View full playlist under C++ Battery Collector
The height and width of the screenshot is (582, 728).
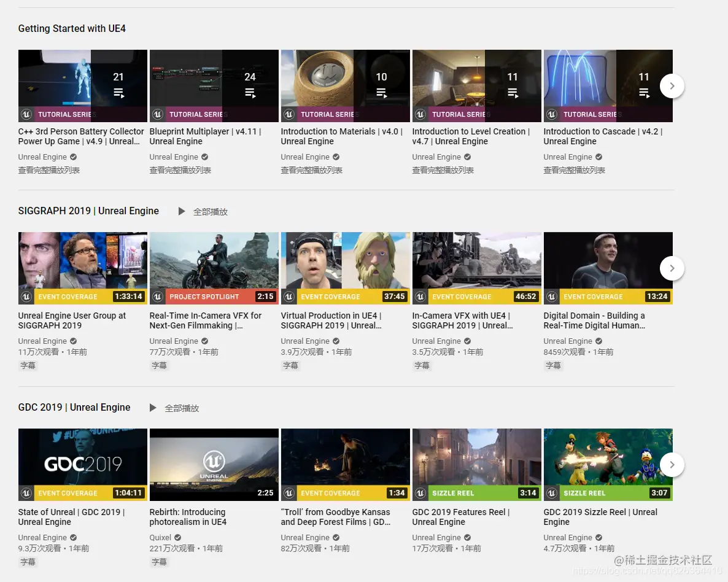click(48, 171)
